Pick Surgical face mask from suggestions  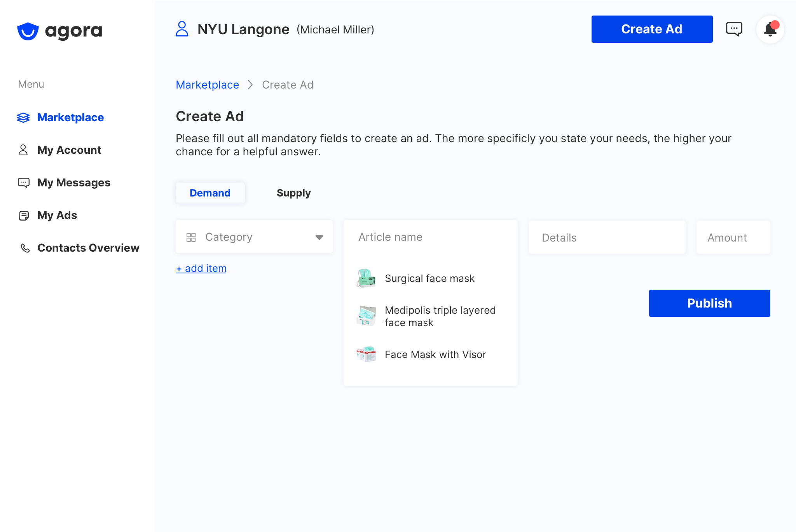(429, 278)
